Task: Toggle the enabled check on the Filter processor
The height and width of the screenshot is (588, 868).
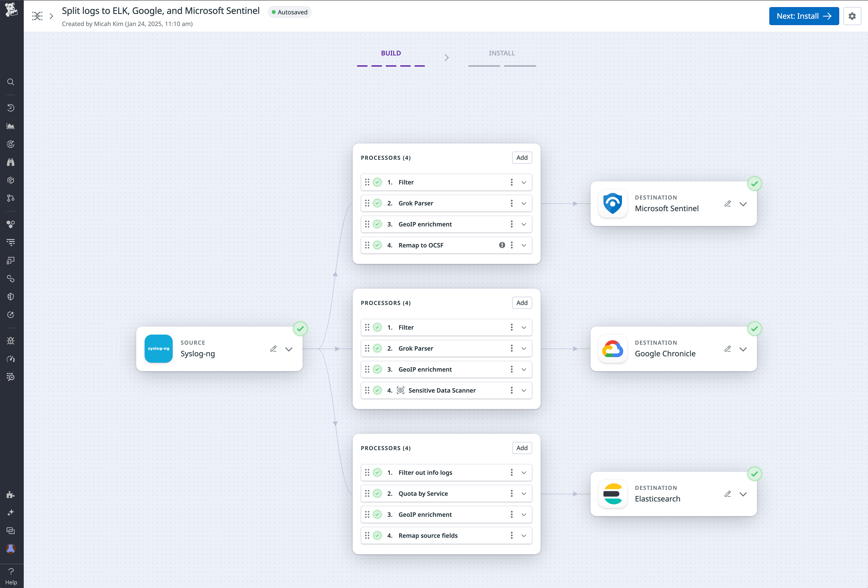Action: point(377,182)
